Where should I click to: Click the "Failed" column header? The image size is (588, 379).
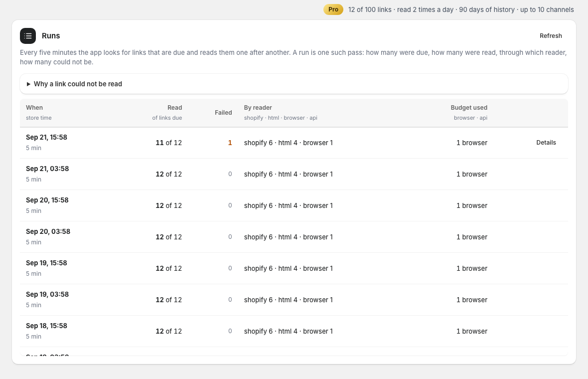[x=223, y=113]
